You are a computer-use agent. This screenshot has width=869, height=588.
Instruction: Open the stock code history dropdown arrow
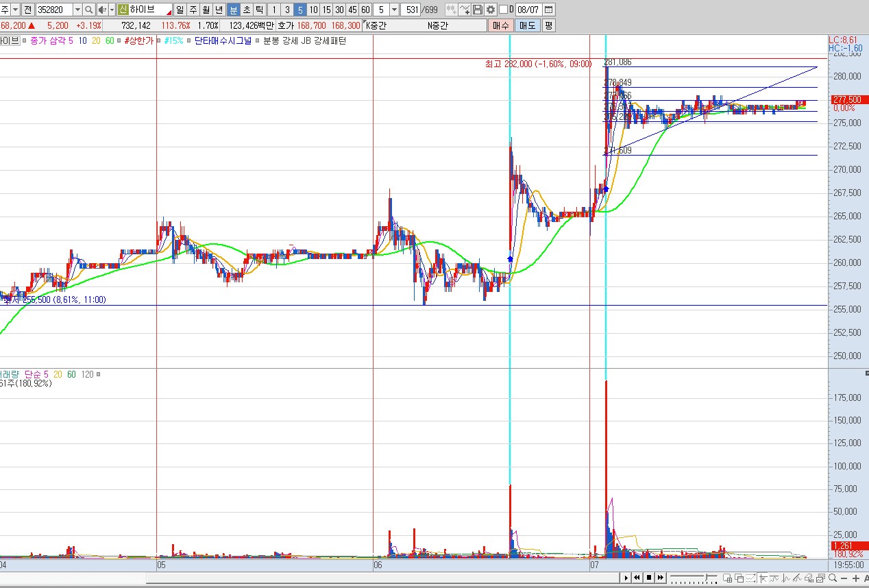point(77,10)
